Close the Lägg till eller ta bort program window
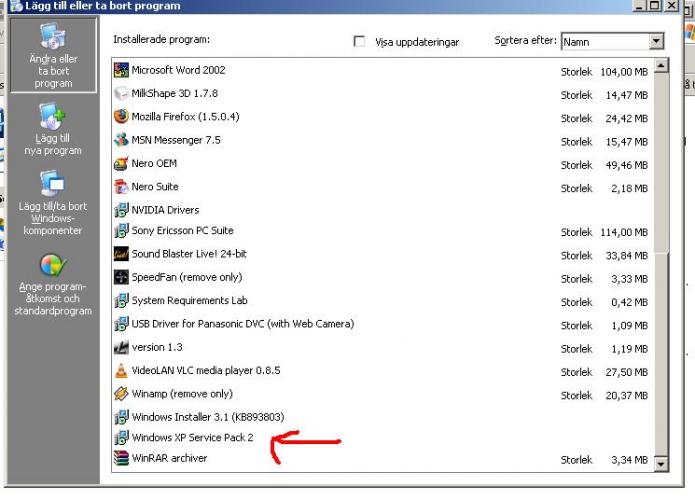This screenshot has width=695, height=500. click(672, 6)
